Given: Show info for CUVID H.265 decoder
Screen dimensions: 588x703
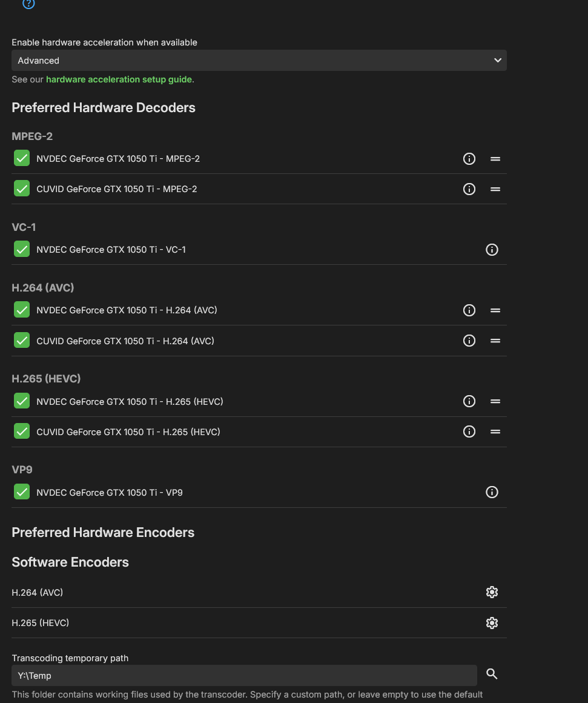Looking at the screenshot, I should pyautogui.click(x=469, y=431).
